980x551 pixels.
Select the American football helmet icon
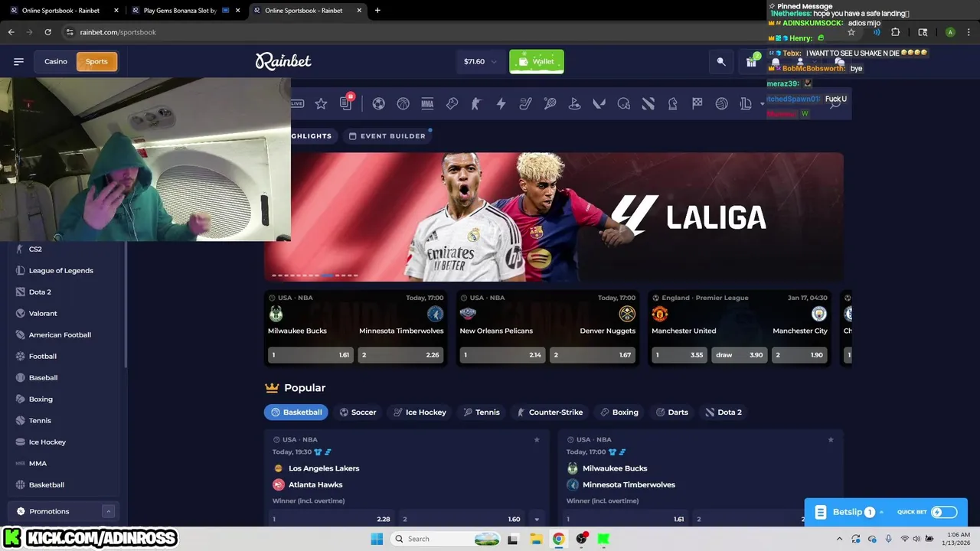pos(623,103)
